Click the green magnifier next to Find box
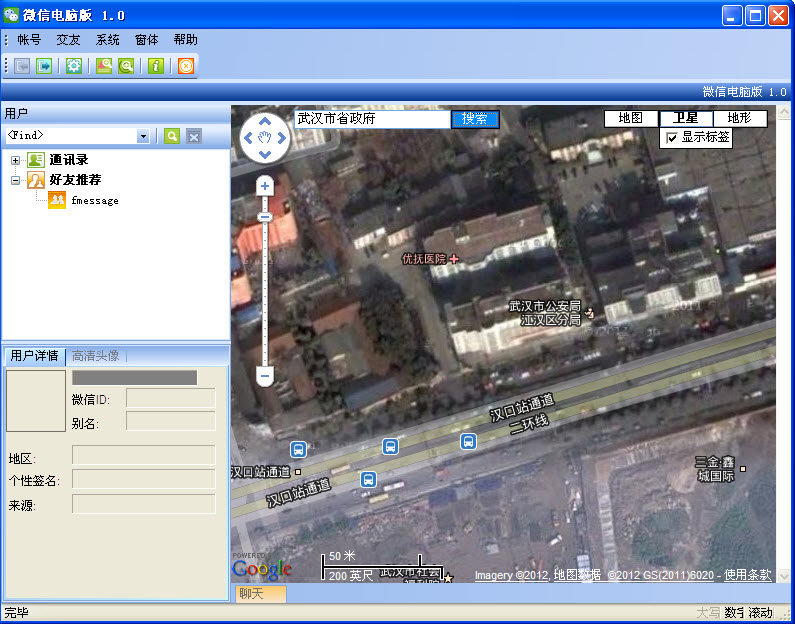Viewport: 795px width, 624px height. coord(172,136)
